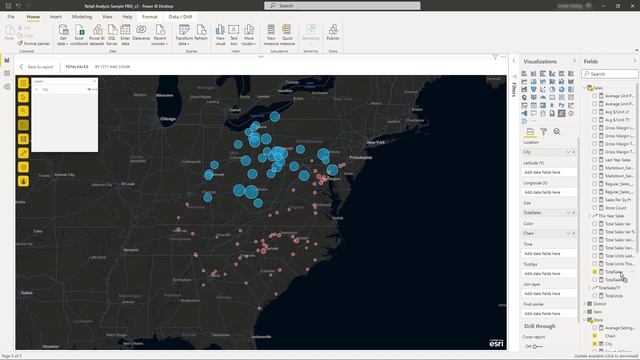
Task: Click the yellow layers list map tool
Action: (x=23, y=83)
